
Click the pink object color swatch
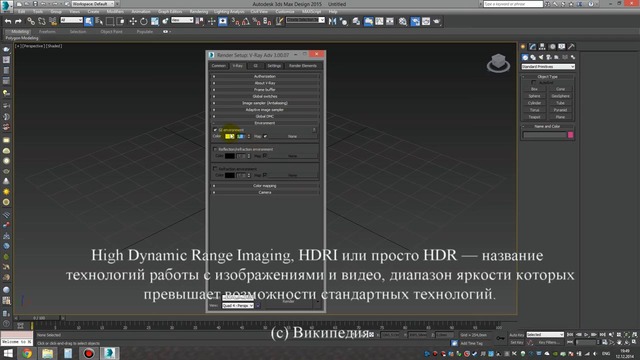tap(570, 135)
